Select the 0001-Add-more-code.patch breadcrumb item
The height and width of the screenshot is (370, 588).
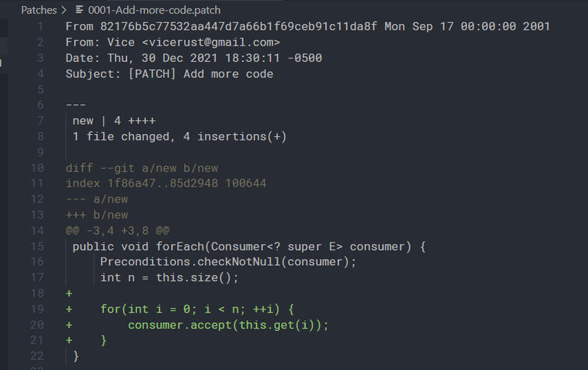tap(154, 11)
